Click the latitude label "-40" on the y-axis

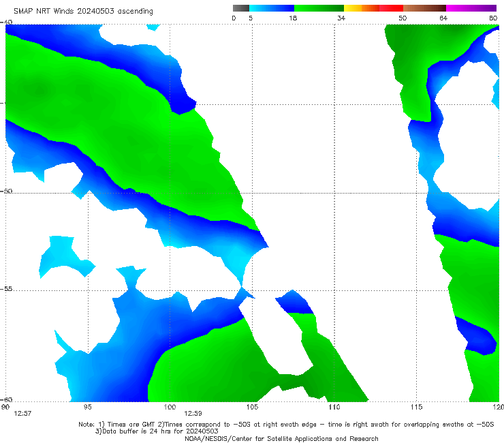click(x=6, y=22)
